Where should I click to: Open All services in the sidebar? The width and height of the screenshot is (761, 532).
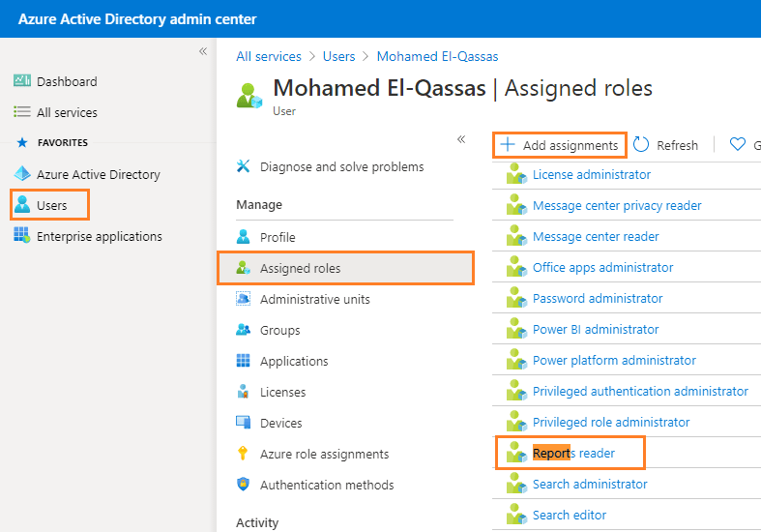coord(67,112)
